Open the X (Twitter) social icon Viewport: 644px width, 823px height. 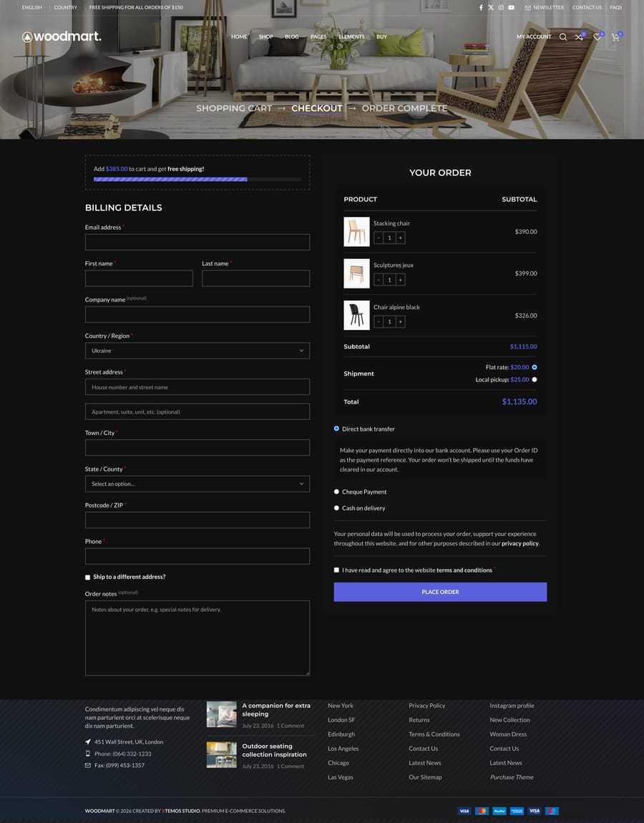tap(491, 7)
